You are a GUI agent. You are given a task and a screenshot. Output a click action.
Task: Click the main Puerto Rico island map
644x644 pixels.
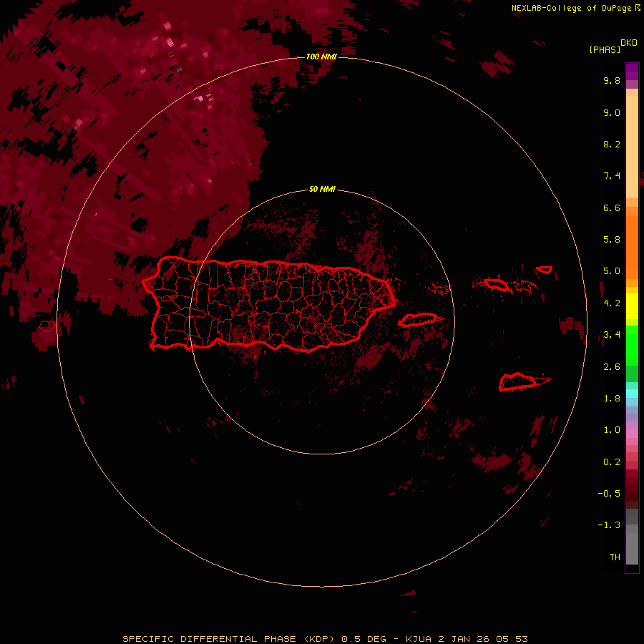pyautogui.click(x=269, y=305)
